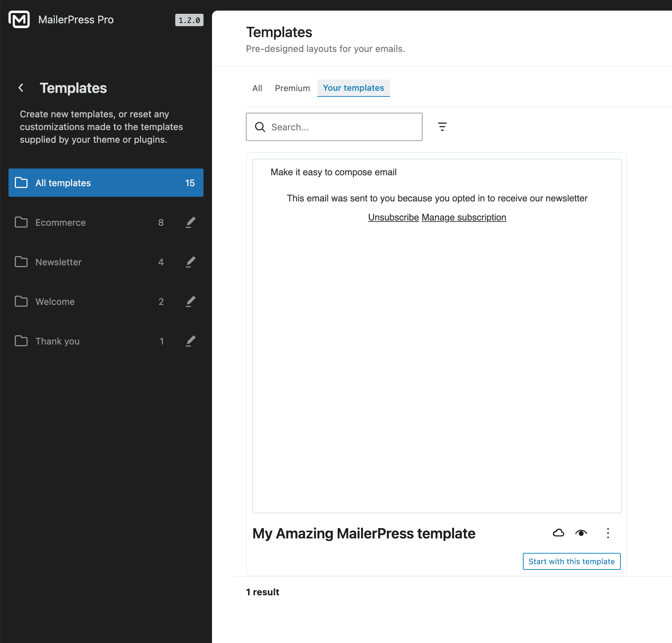Collapse Templates with the back chevron

(21, 88)
